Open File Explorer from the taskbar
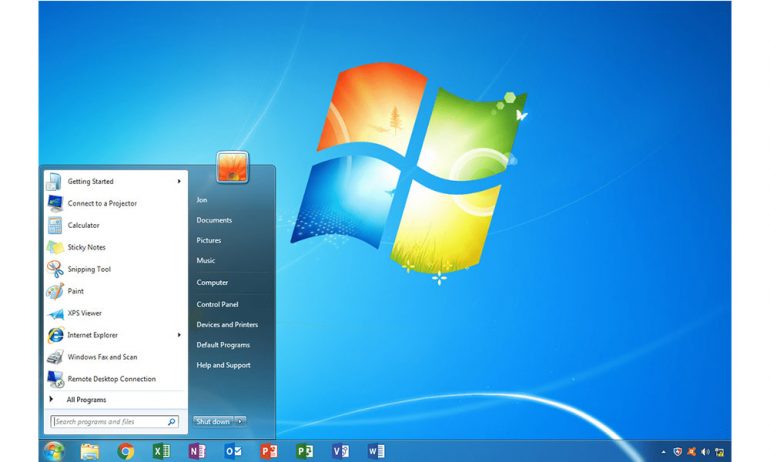 coord(90,451)
